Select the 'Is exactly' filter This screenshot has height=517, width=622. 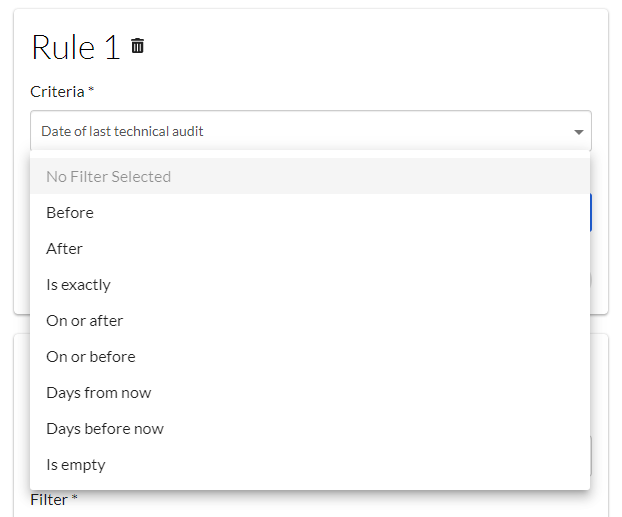[78, 285]
